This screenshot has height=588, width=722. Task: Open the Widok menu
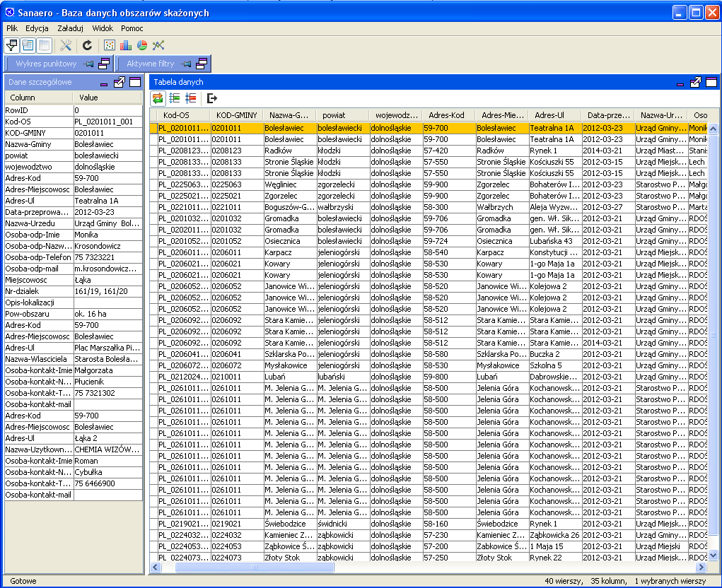103,28
